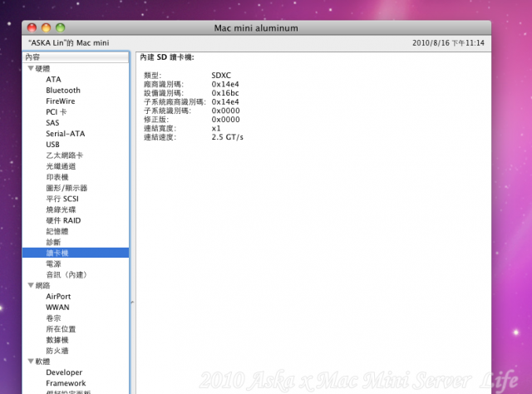
Task: Click the 修正版 revision label
Action: (156, 120)
